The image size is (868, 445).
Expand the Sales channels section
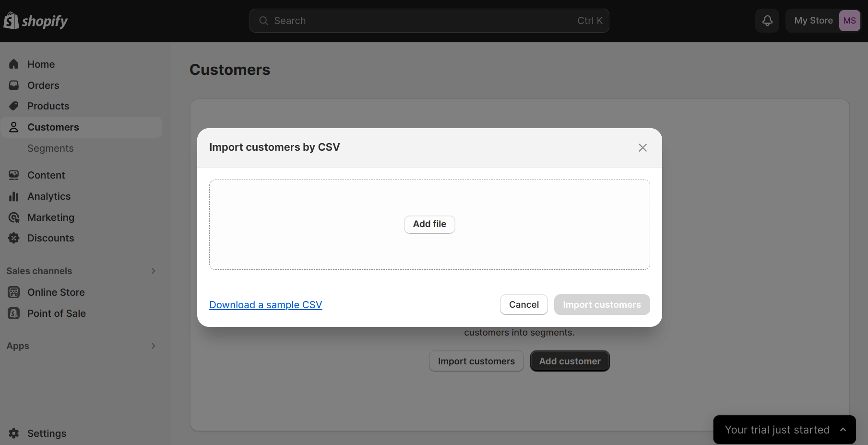pyautogui.click(x=153, y=271)
